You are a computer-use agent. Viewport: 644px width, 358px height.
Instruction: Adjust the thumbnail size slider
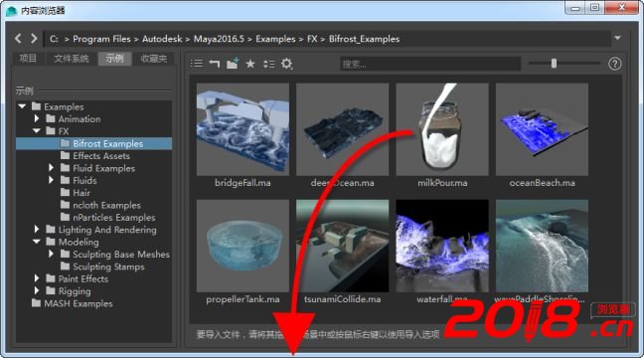pyautogui.click(x=554, y=64)
